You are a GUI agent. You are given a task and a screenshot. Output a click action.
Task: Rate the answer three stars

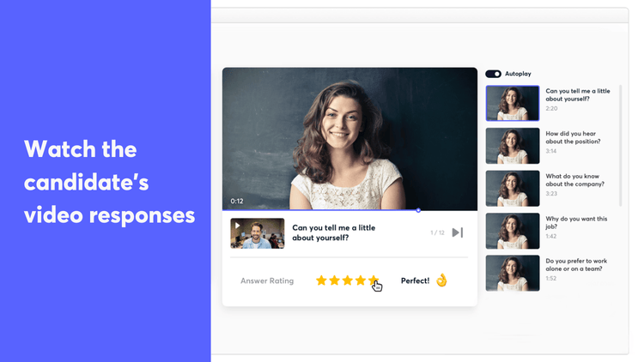point(348,281)
